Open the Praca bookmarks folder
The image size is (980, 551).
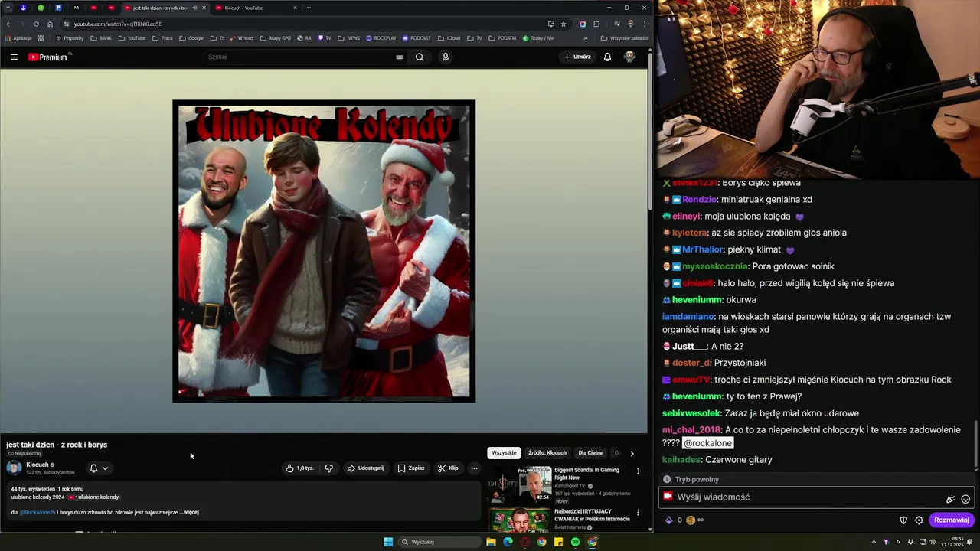[162, 37]
